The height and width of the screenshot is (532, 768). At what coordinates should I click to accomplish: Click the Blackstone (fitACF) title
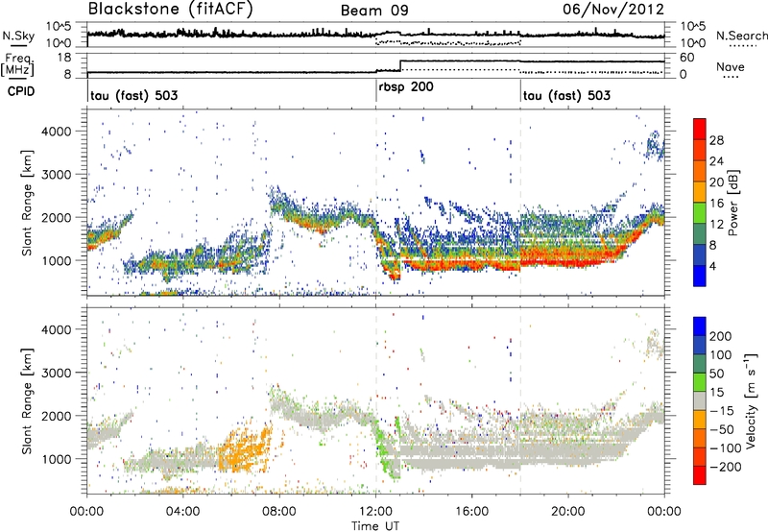[171, 9]
